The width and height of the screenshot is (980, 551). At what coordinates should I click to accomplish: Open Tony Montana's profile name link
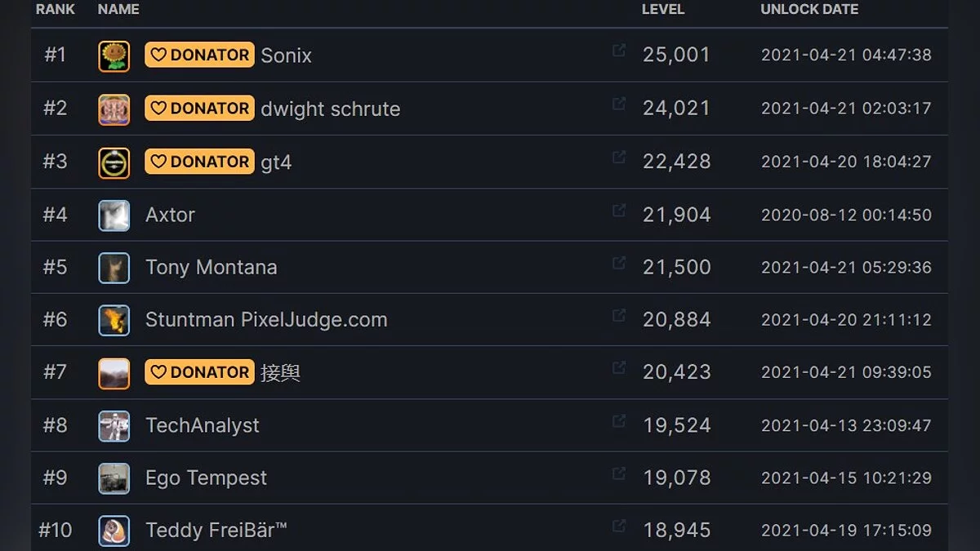click(x=211, y=268)
